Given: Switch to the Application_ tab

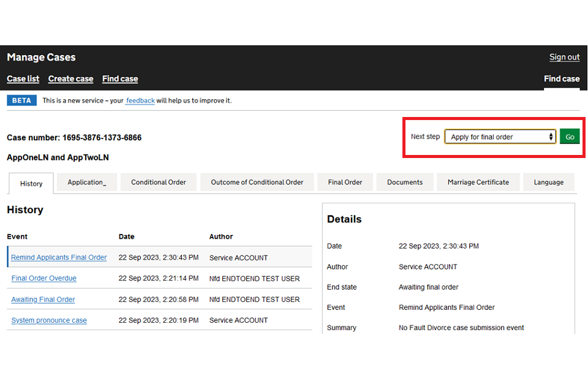Looking at the screenshot, I should pos(87,183).
